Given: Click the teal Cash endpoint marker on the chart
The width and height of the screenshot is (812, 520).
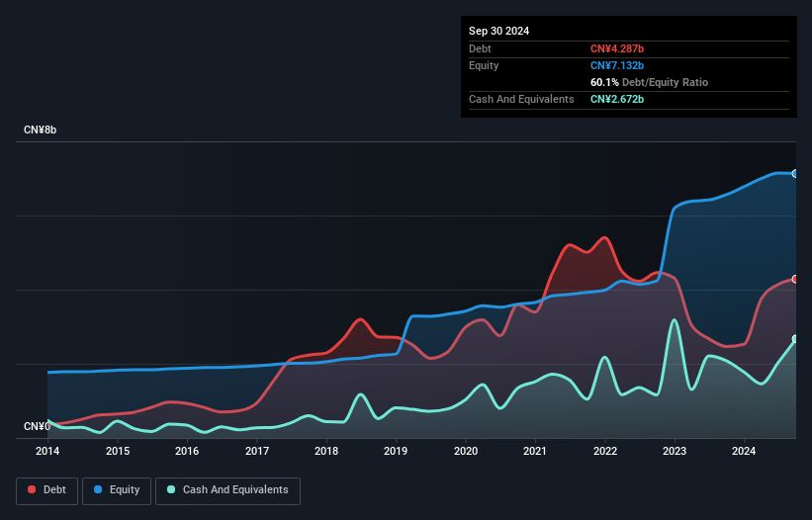Looking at the screenshot, I should point(795,339).
